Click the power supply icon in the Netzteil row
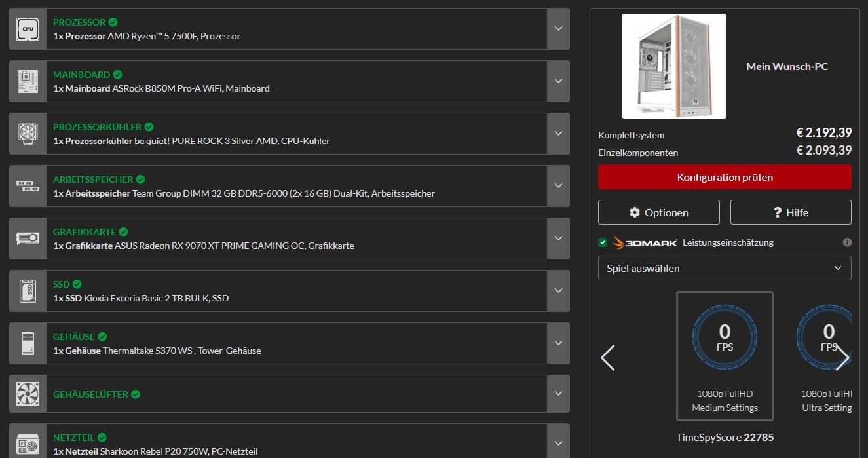868x458 pixels. click(28, 445)
